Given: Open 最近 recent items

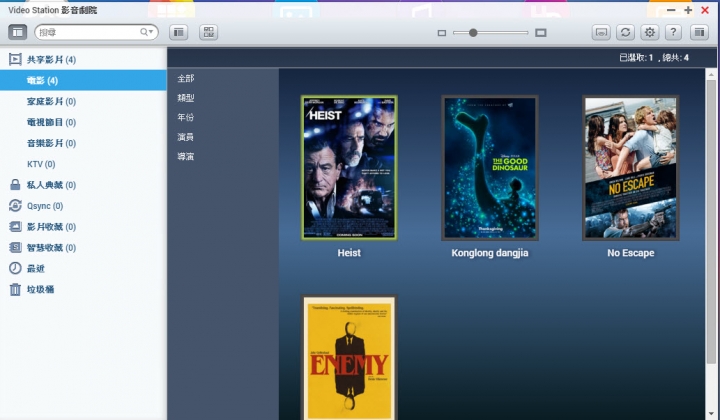Looking at the screenshot, I should 83,269.
